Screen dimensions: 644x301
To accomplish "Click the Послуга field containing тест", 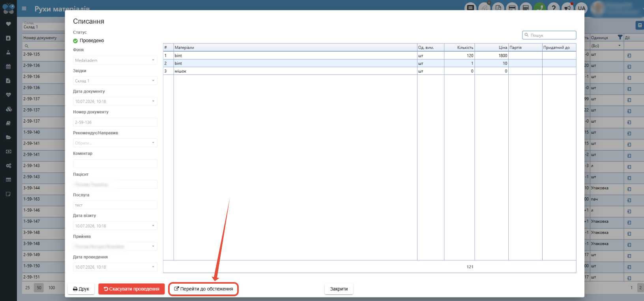I will click(115, 205).
